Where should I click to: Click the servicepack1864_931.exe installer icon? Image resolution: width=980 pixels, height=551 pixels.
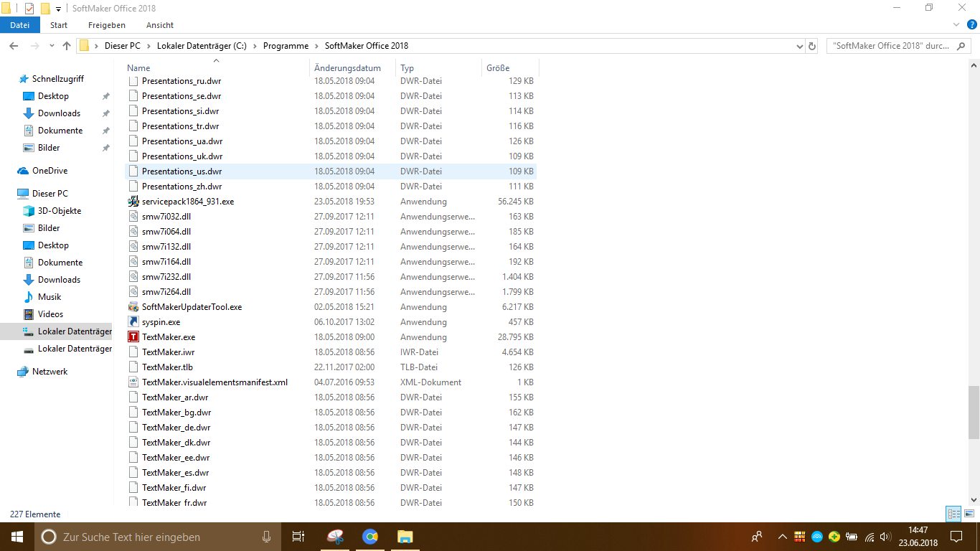point(133,202)
